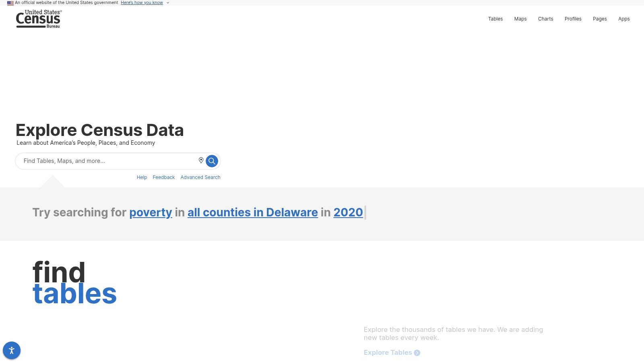Open the Feedback link
Viewport: 644px width, 362px height.
click(163, 177)
